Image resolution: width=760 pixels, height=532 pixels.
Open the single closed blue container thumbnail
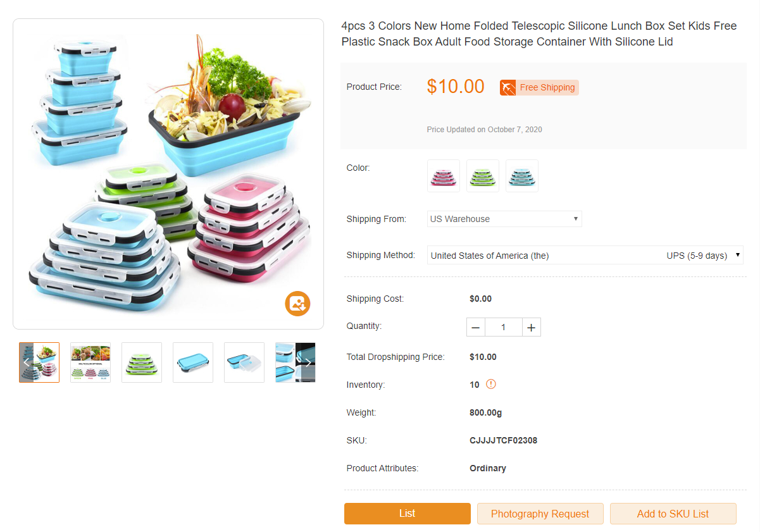[193, 362]
